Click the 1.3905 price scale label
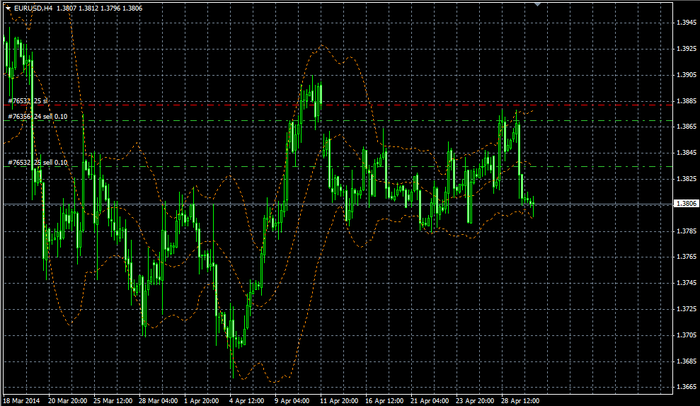The image size is (700, 406). (x=686, y=75)
